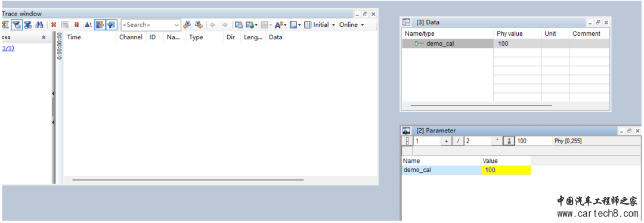Viewport: 644px width, 223px height.
Task: Click the divide button in Parameter window
Action: click(458, 141)
